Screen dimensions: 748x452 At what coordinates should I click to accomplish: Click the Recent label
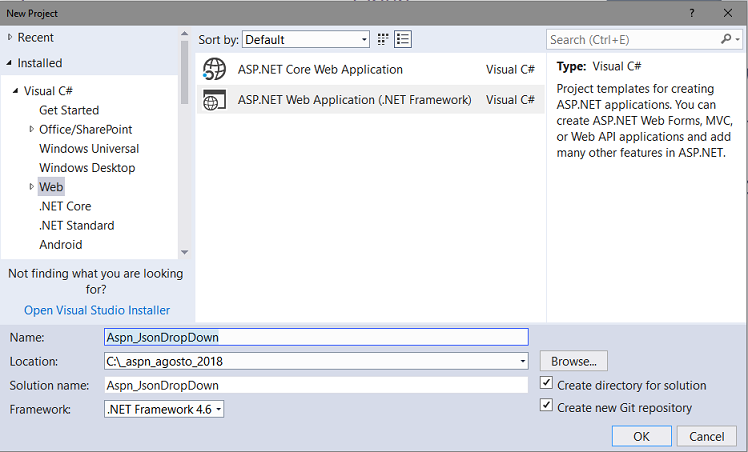[36, 37]
